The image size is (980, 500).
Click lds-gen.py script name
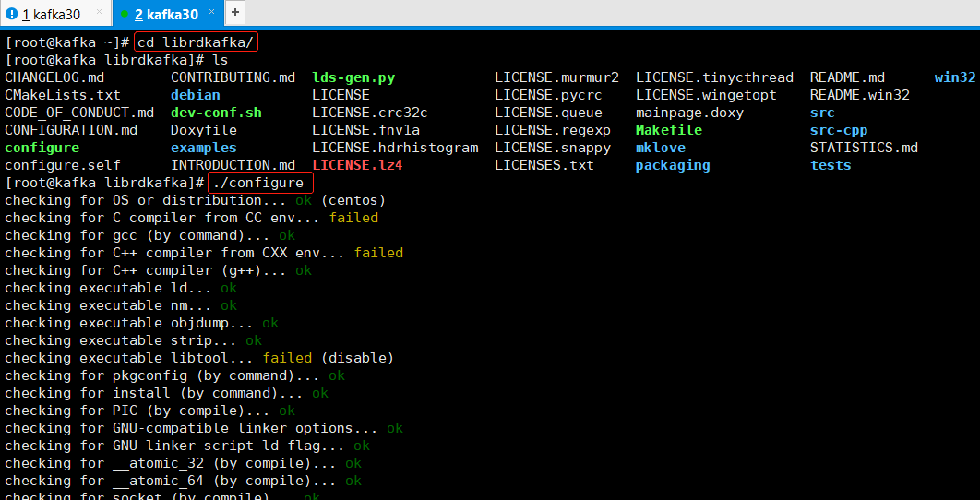pos(353,77)
